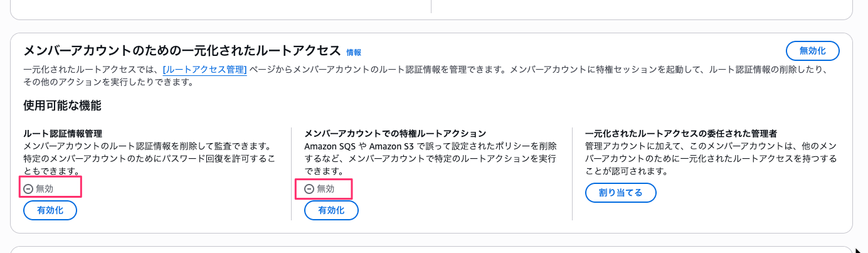Click the メンバーアカウントでの特権ルートアクション title

[x=395, y=133]
